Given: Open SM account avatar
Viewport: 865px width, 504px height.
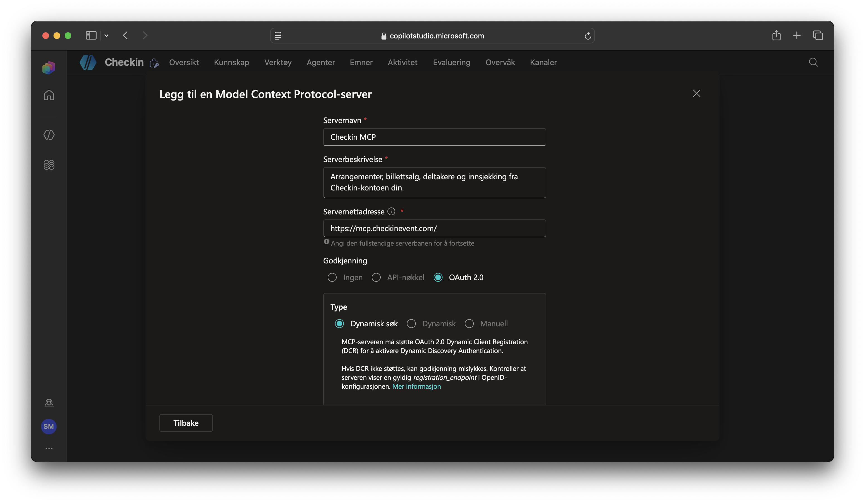Looking at the screenshot, I should [49, 427].
